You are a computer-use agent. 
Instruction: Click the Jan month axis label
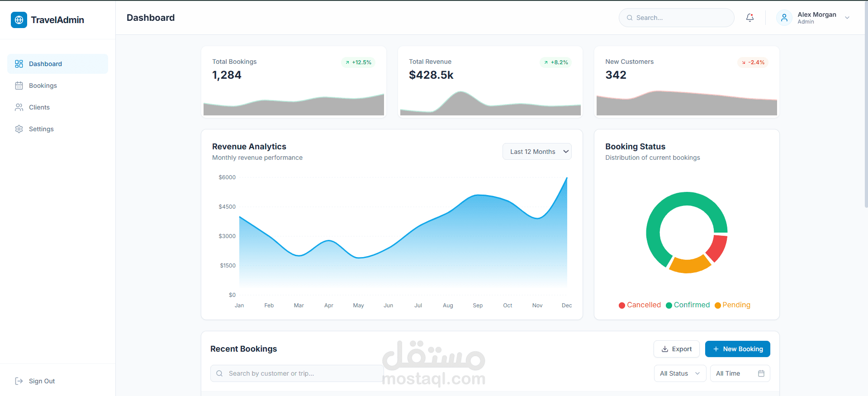point(239,305)
